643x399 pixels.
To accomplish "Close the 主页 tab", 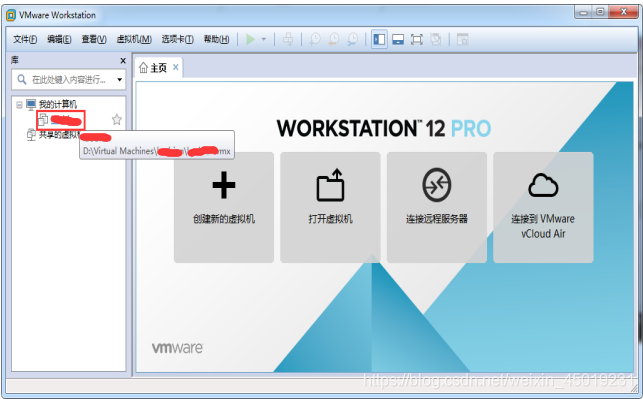I will [176, 67].
